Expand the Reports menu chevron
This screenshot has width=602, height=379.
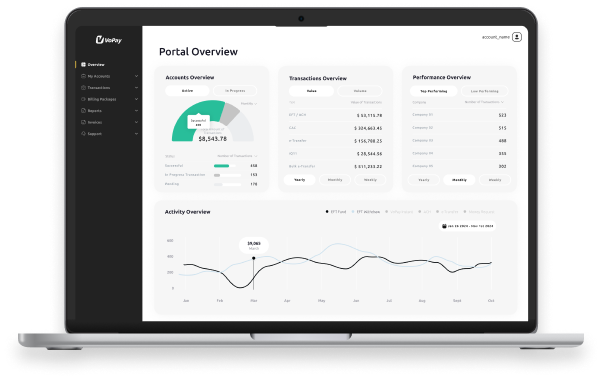136,111
